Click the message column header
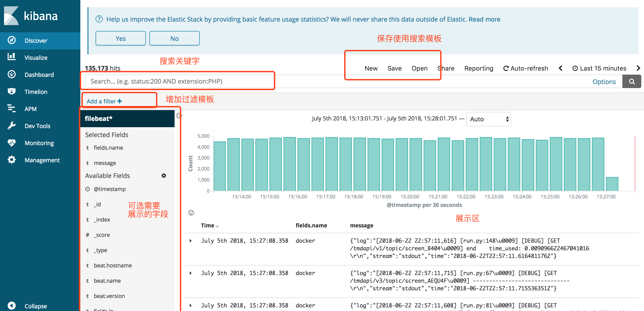The image size is (644, 311). point(361,225)
